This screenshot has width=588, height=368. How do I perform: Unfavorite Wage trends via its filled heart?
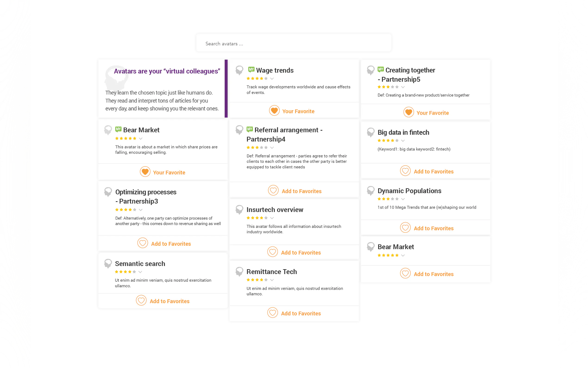click(274, 111)
